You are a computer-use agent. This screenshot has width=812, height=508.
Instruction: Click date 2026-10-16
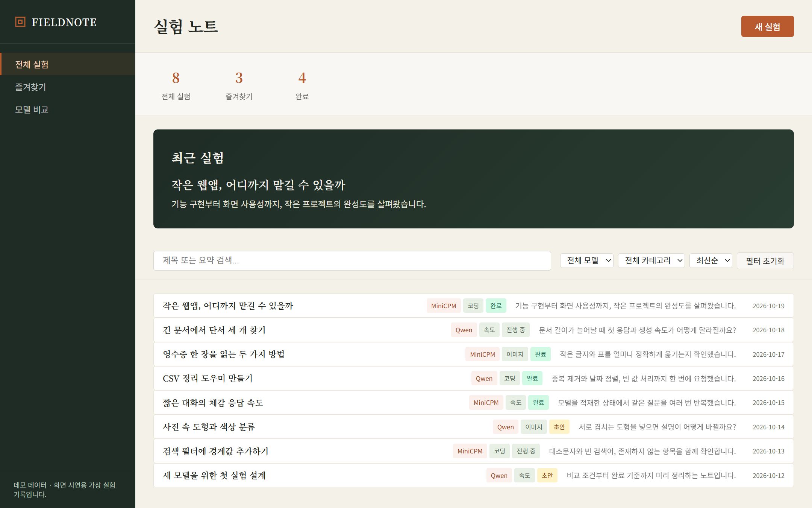point(768,379)
